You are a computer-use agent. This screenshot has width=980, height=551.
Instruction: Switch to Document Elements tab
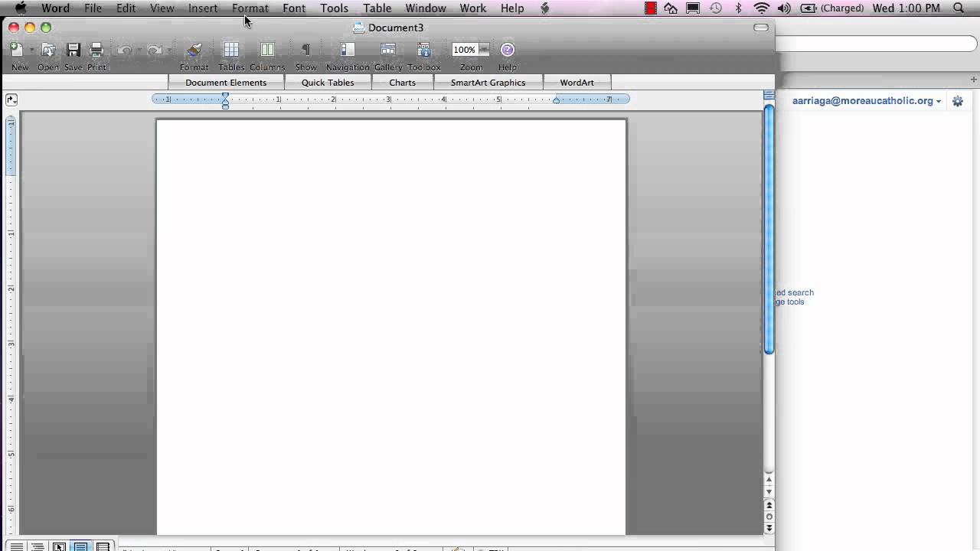pyautogui.click(x=226, y=83)
